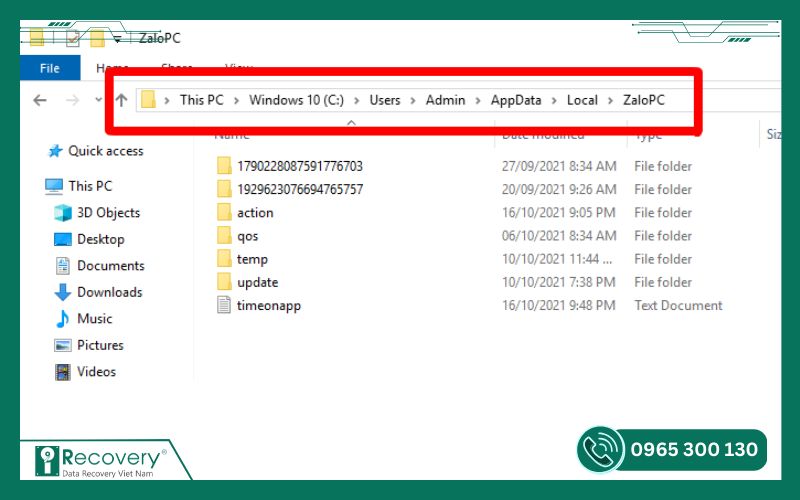Click the This PC monitor icon

(54, 187)
